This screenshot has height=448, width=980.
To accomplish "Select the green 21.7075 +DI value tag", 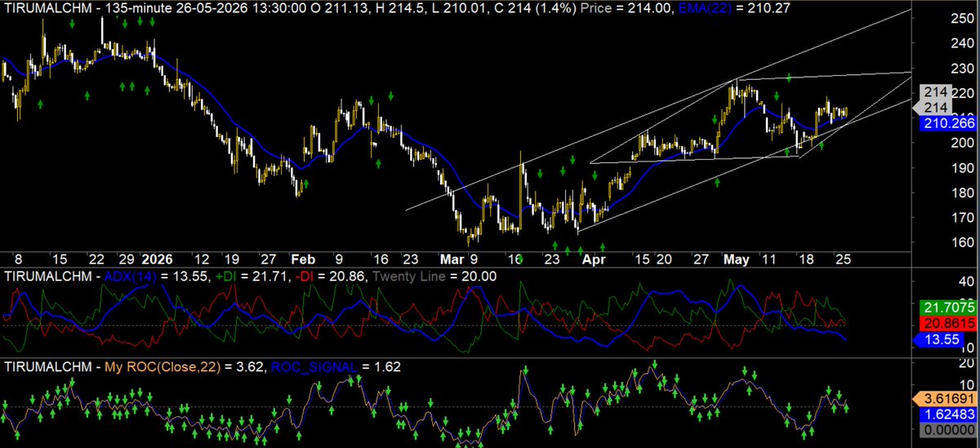I will click(x=947, y=308).
